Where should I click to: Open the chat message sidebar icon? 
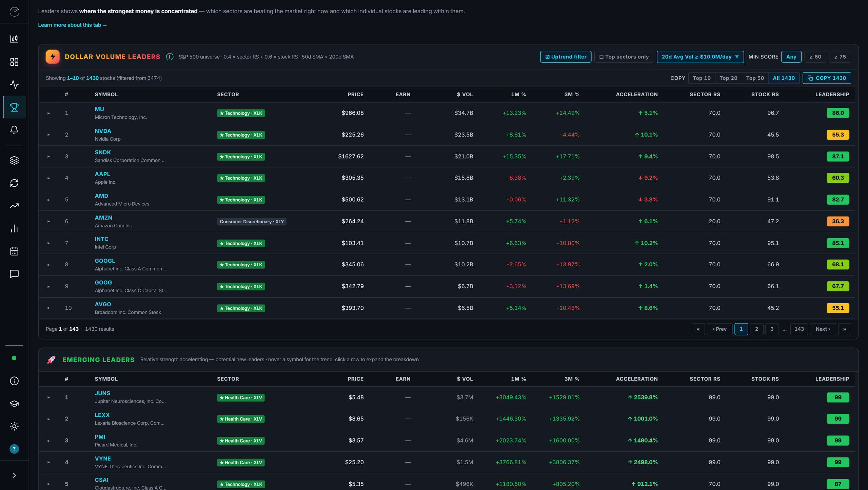click(14, 274)
